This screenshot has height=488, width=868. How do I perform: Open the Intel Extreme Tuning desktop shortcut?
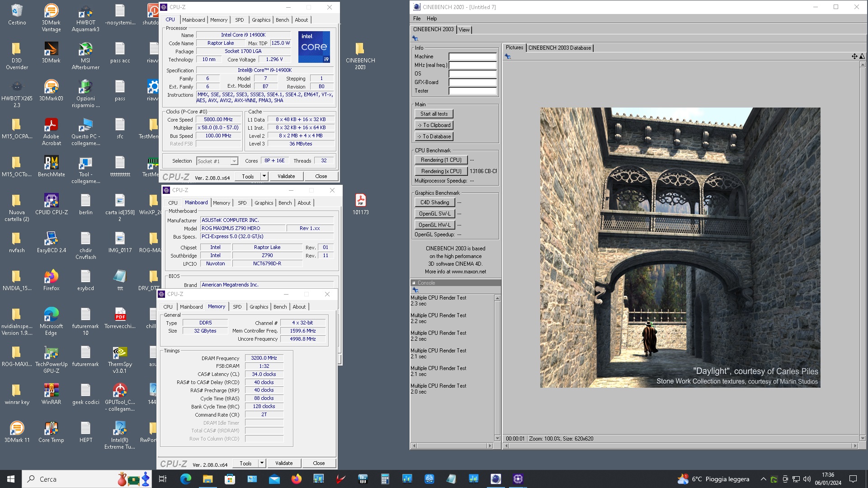point(120,436)
